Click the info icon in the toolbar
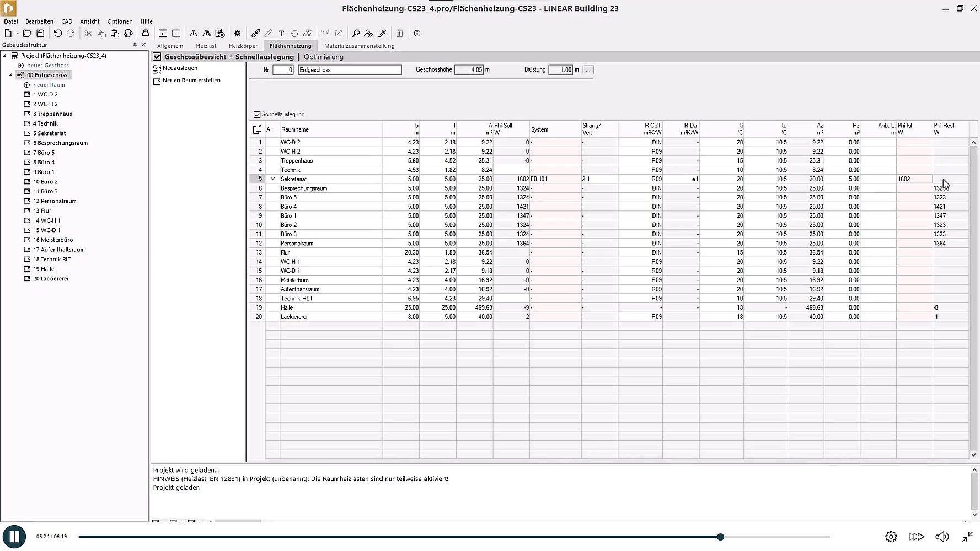This screenshot has height=551, width=980. pyautogui.click(x=417, y=33)
